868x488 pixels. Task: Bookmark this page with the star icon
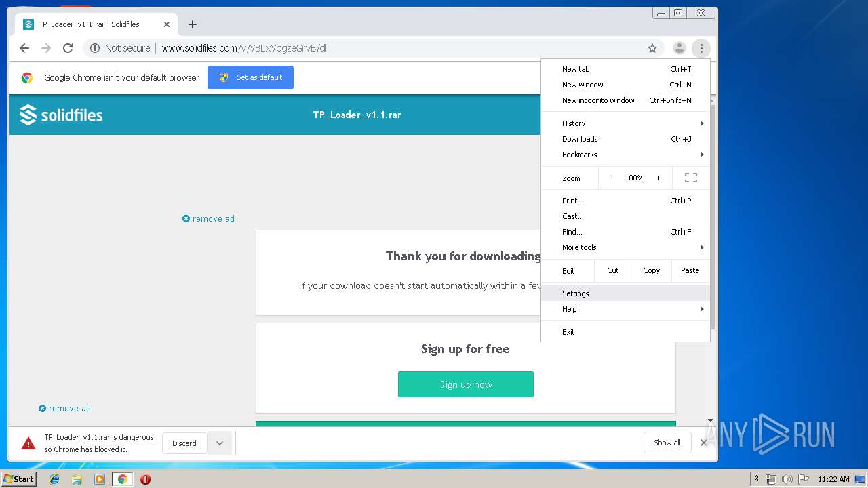[x=652, y=48]
